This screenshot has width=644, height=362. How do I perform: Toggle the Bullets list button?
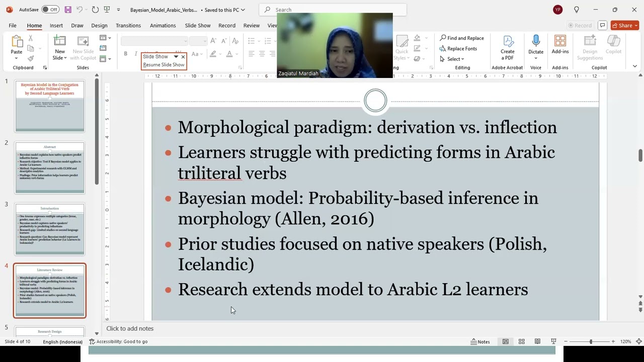point(251,41)
